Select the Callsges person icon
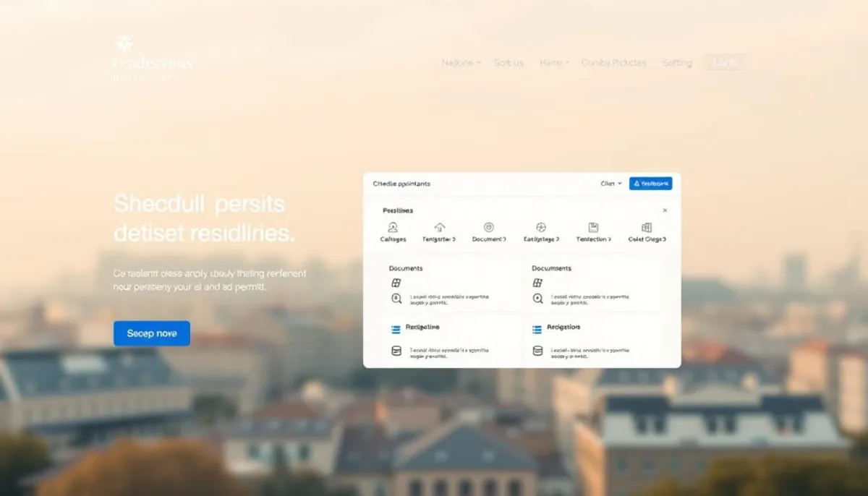The image size is (868, 496). 392,227
